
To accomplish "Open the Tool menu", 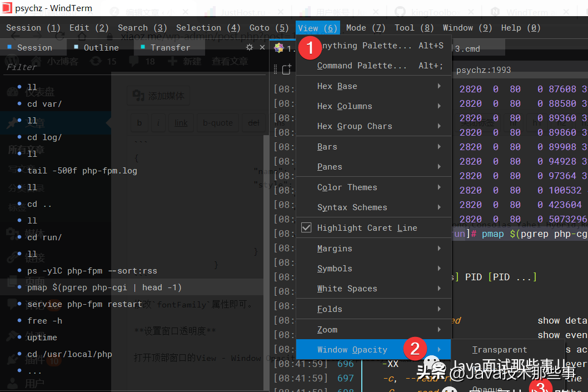I will point(414,28).
